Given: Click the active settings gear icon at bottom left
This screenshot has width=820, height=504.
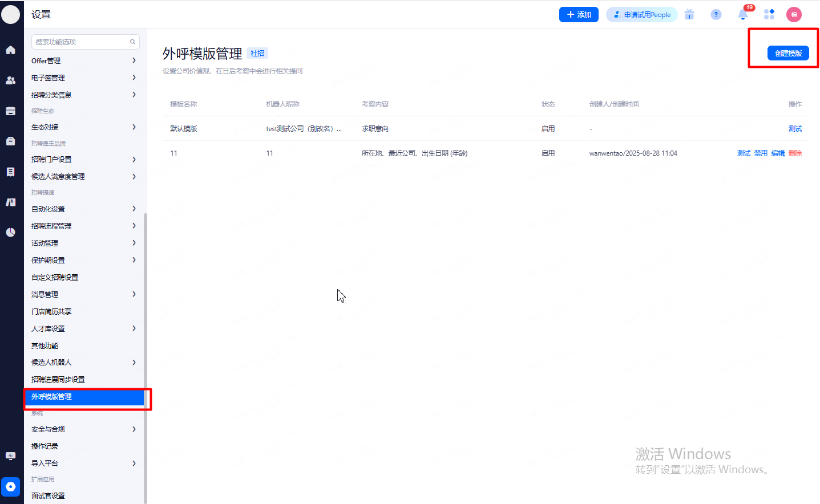Looking at the screenshot, I should click(10, 487).
